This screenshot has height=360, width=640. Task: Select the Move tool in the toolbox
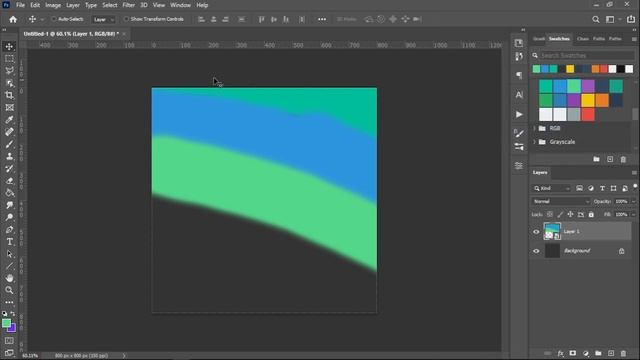[9, 47]
